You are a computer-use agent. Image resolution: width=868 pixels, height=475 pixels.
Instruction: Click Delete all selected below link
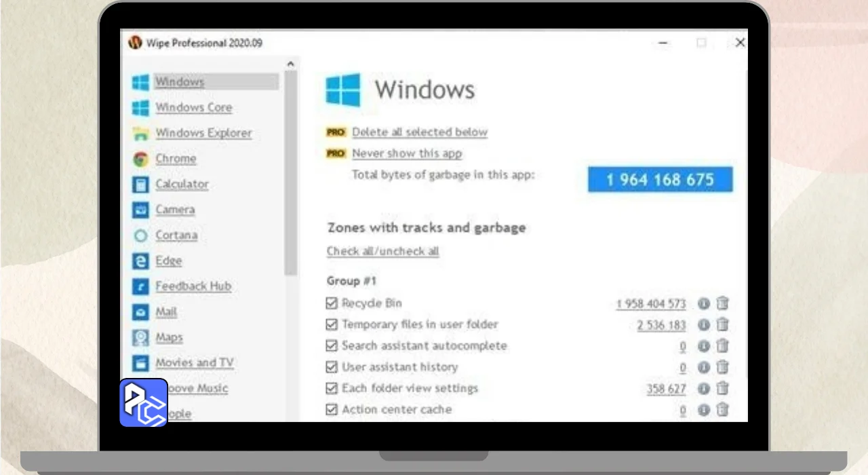(x=420, y=132)
